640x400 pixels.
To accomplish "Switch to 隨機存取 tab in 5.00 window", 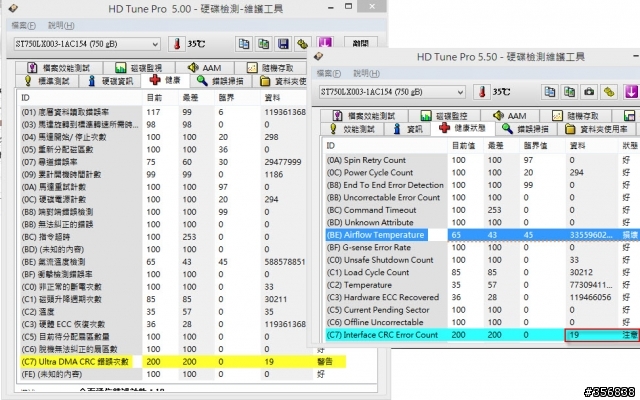I will pyautogui.click(x=270, y=68).
